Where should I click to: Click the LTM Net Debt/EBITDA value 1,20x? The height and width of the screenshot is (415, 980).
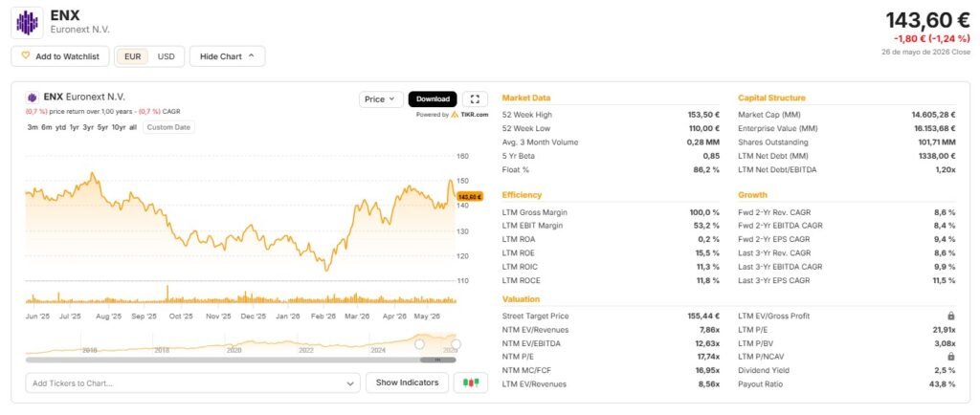(945, 170)
